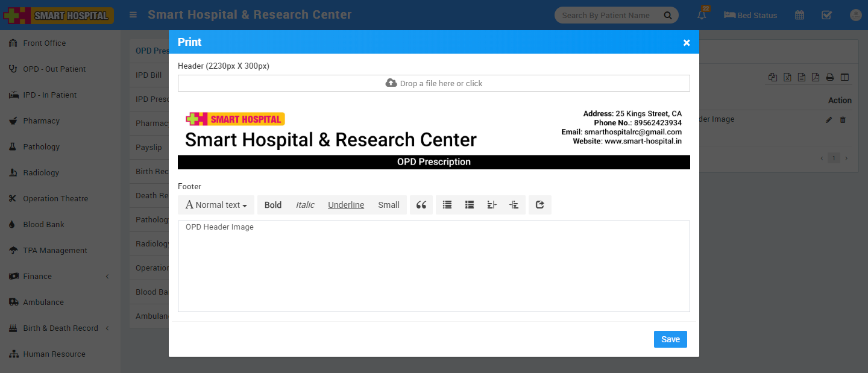Click inside the footer text area
This screenshot has height=373, width=868.
tap(433, 271)
